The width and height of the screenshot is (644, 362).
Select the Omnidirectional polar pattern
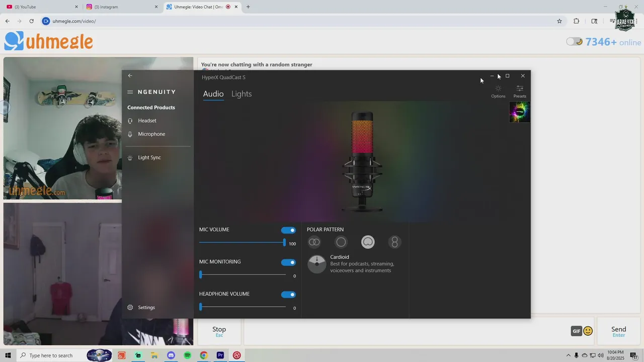[341, 242]
